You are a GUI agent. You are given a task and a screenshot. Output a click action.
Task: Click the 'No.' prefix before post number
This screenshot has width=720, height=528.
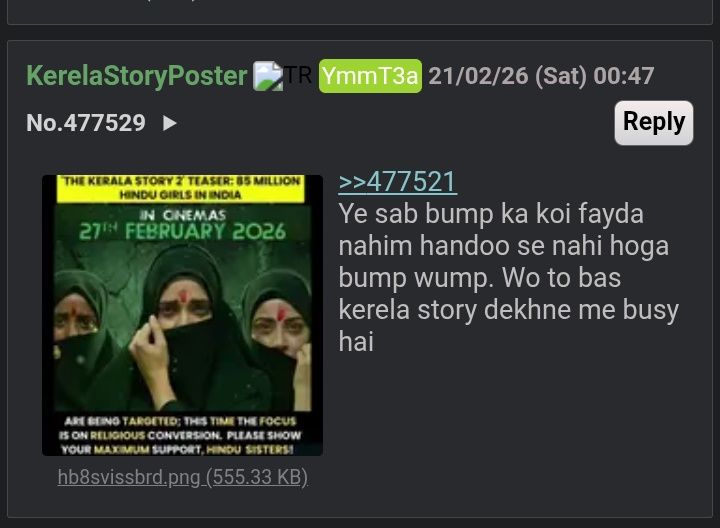pyautogui.click(x=45, y=123)
